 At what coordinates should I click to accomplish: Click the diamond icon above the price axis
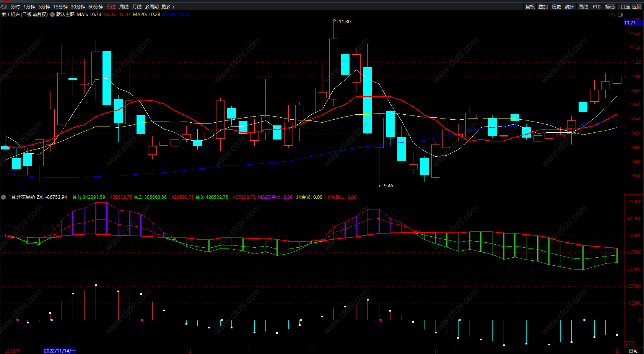coord(613,15)
